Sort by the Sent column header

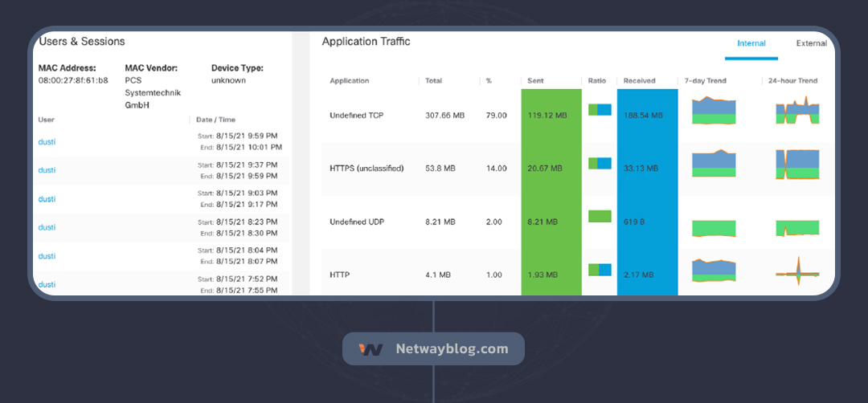click(535, 81)
